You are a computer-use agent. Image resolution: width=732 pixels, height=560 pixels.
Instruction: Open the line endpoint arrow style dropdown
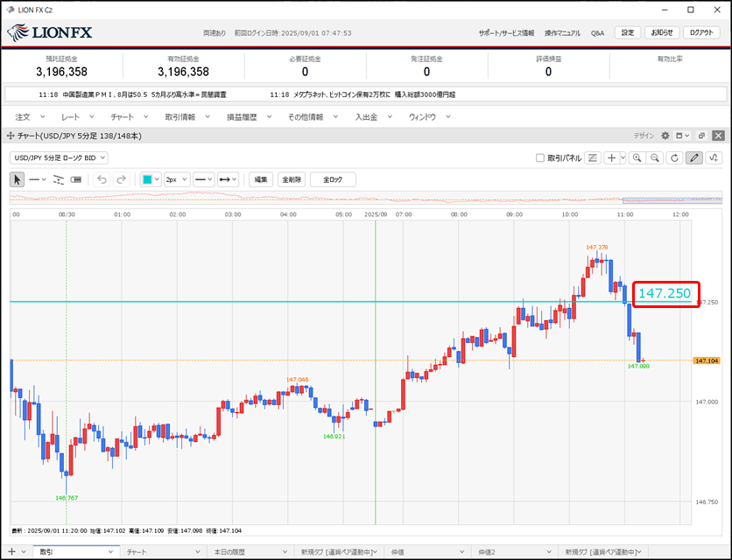point(228,179)
